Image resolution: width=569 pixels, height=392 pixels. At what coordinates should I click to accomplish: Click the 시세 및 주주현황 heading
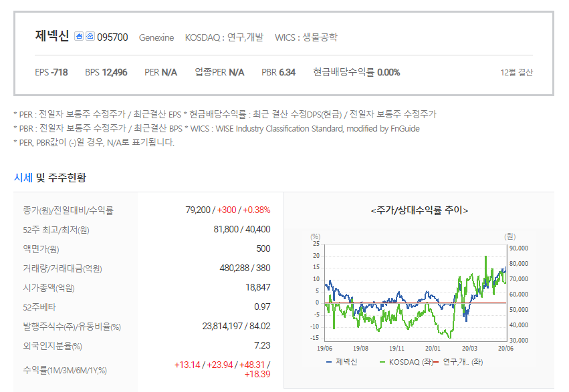pyautogui.click(x=50, y=178)
